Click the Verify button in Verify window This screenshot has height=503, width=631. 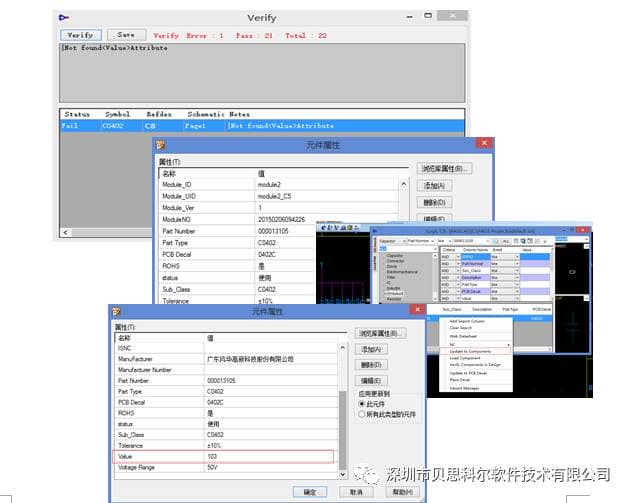point(80,35)
